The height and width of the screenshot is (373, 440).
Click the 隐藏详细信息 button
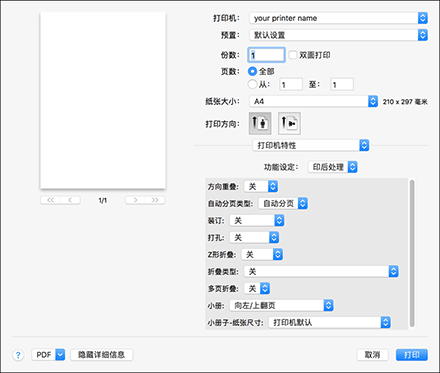(x=102, y=355)
